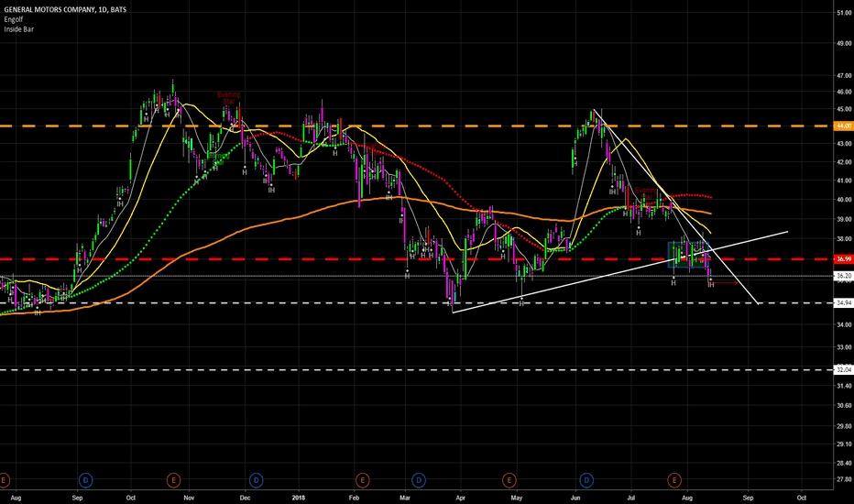Image resolution: width=854 pixels, height=504 pixels.
Task: Click the 2018 label on time axis
Action: (299, 498)
